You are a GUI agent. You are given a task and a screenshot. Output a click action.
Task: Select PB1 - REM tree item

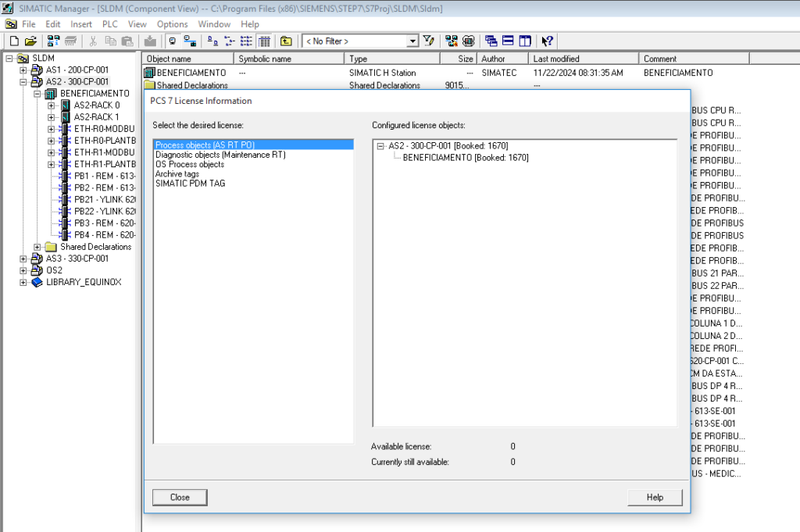pyautogui.click(x=105, y=176)
